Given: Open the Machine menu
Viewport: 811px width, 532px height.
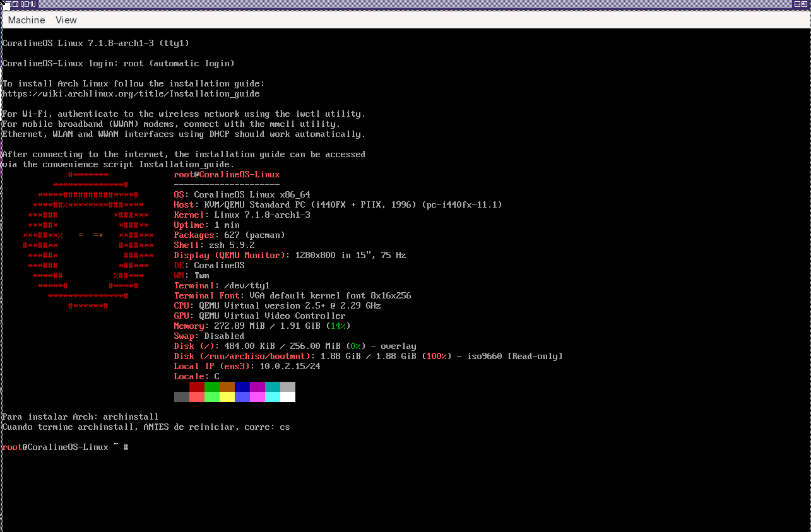Looking at the screenshot, I should tap(27, 20).
